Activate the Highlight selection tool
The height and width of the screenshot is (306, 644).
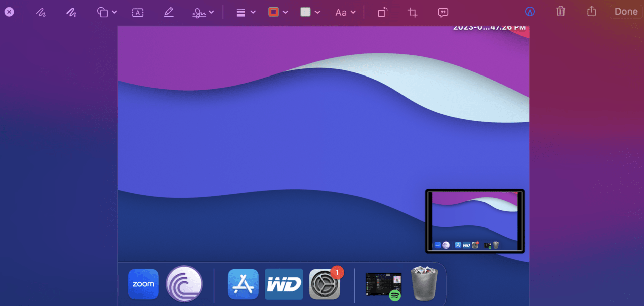coord(169,12)
